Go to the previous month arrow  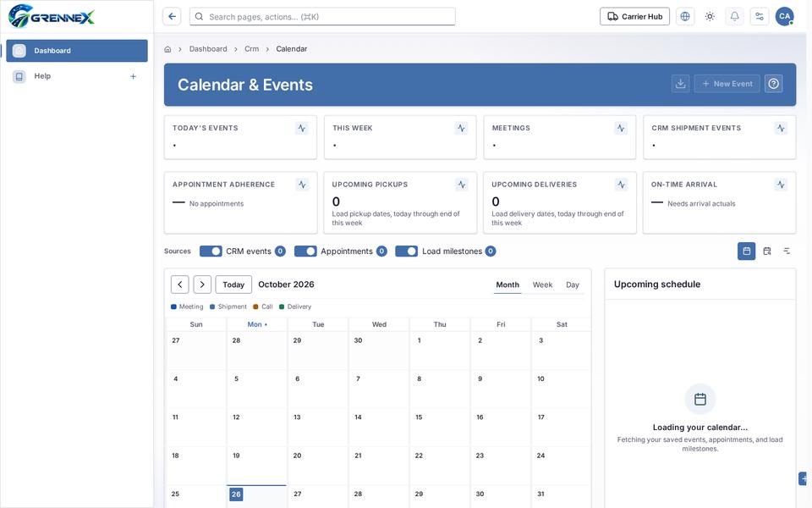[x=179, y=284]
